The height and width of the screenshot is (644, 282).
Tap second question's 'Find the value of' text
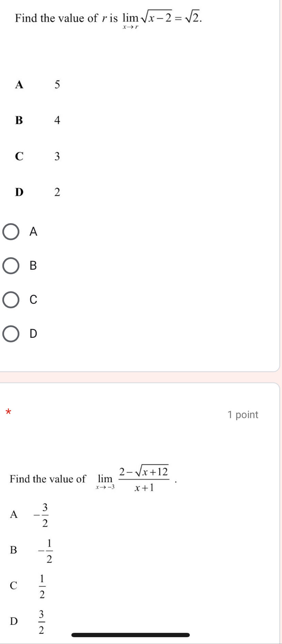(48, 479)
